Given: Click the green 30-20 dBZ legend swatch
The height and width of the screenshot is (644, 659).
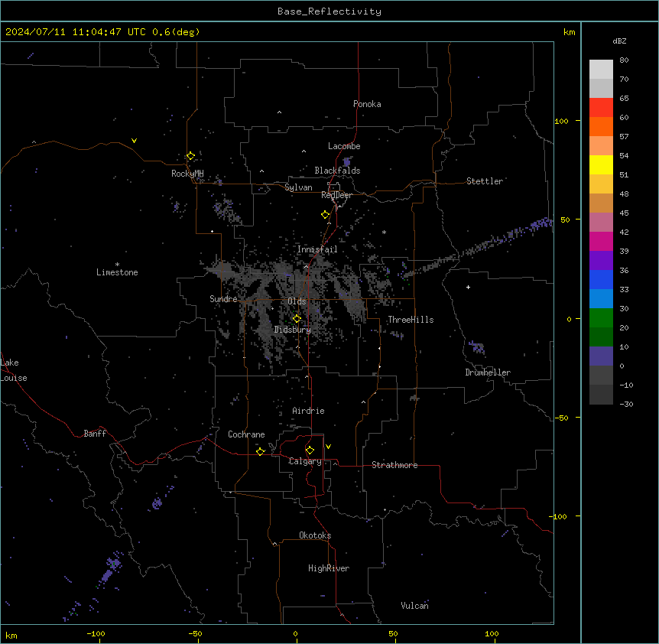Looking at the screenshot, I should [x=601, y=318].
